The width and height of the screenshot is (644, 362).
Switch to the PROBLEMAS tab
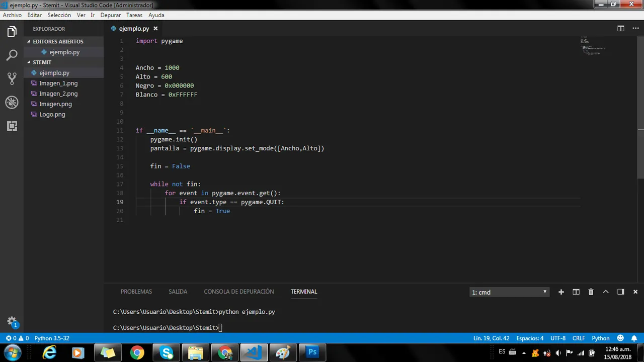click(136, 292)
